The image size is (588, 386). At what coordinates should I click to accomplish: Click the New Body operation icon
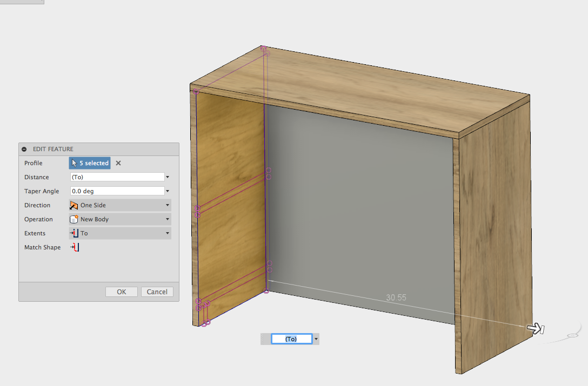(x=75, y=219)
